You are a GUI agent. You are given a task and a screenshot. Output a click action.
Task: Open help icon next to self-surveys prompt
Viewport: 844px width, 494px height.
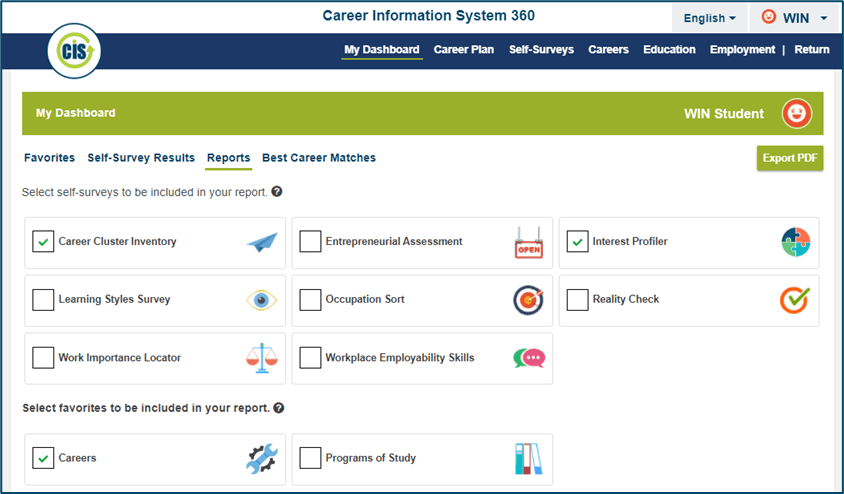[x=277, y=192]
